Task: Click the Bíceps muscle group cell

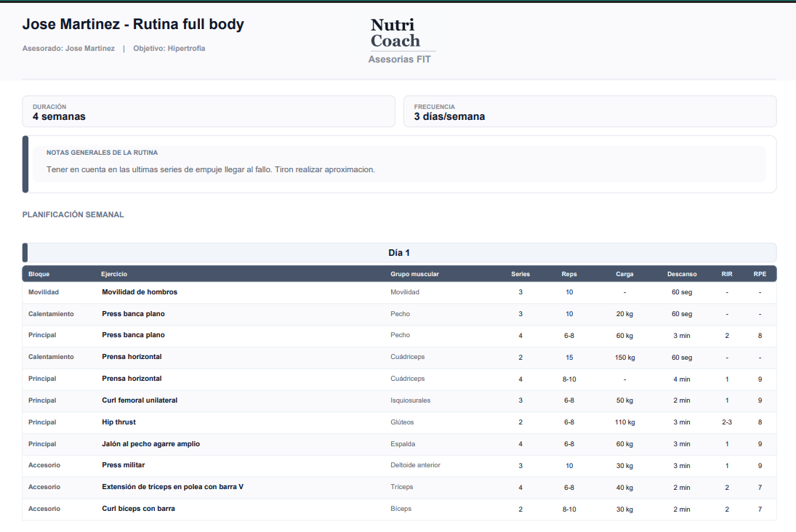Action: 401,509
